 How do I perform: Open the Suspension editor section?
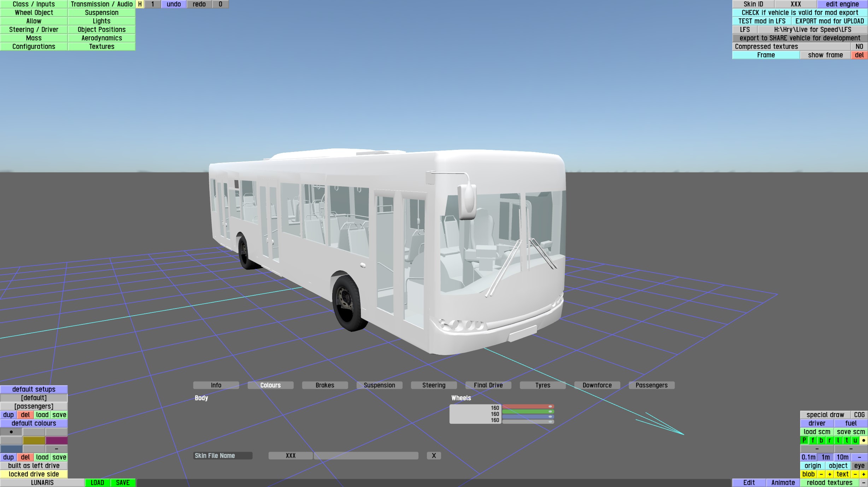click(101, 12)
